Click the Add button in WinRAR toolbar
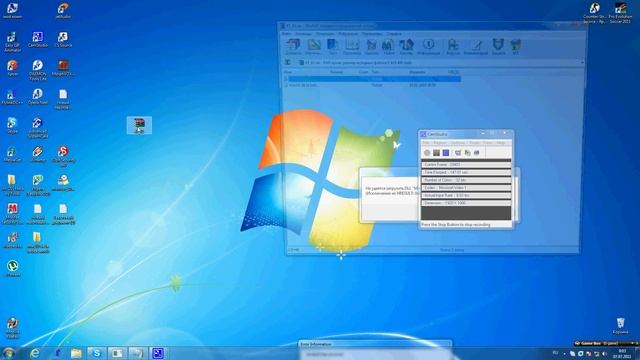Image resolution: width=640 pixels, height=360 pixels. pyautogui.click(x=293, y=47)
